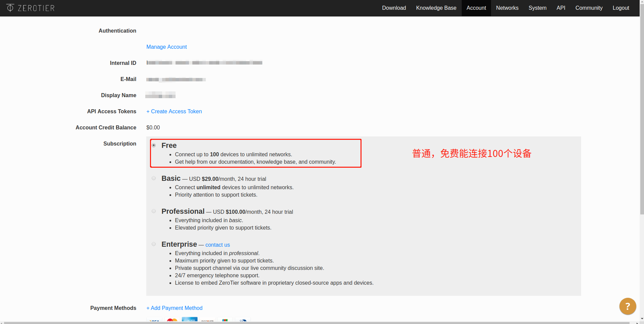Select the Enterprise plan radio button
644x324 pixels.
[x=154, y=244]
